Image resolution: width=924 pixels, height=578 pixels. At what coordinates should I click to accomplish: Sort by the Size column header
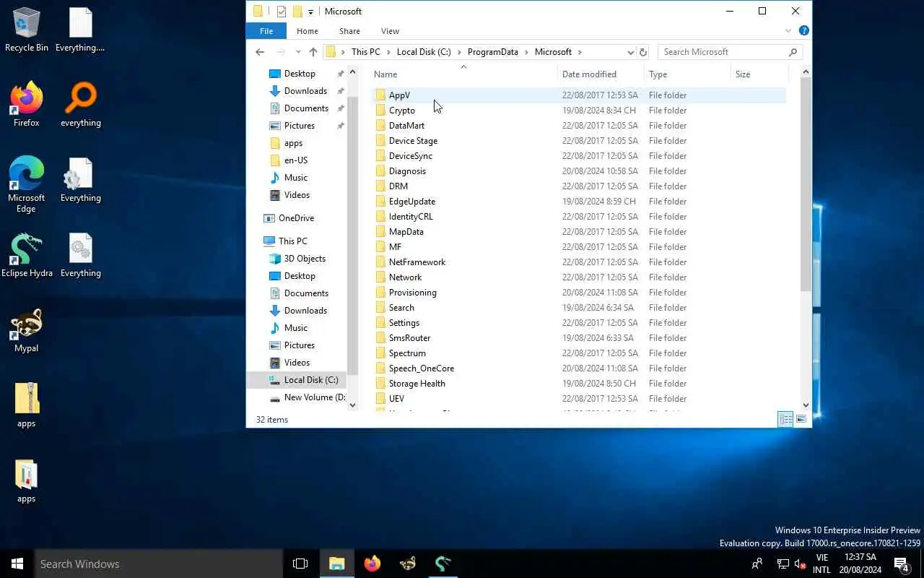pyautogui.click(x=758, y=74)
